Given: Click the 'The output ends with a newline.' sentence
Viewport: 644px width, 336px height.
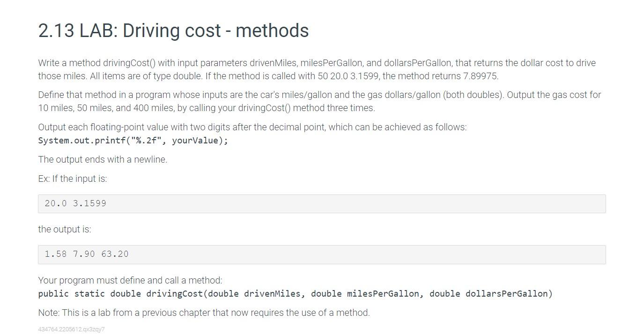Looking at the screenshot, I should click(103, 159).
